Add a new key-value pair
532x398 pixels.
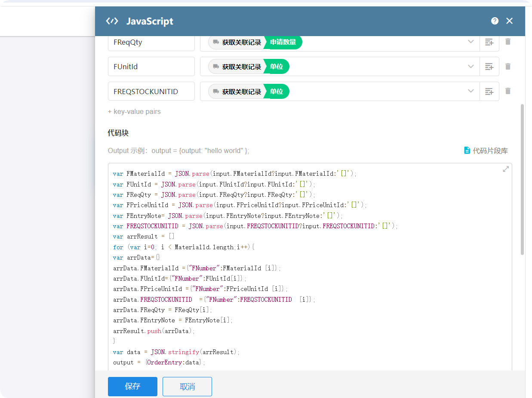click(134, 112)
